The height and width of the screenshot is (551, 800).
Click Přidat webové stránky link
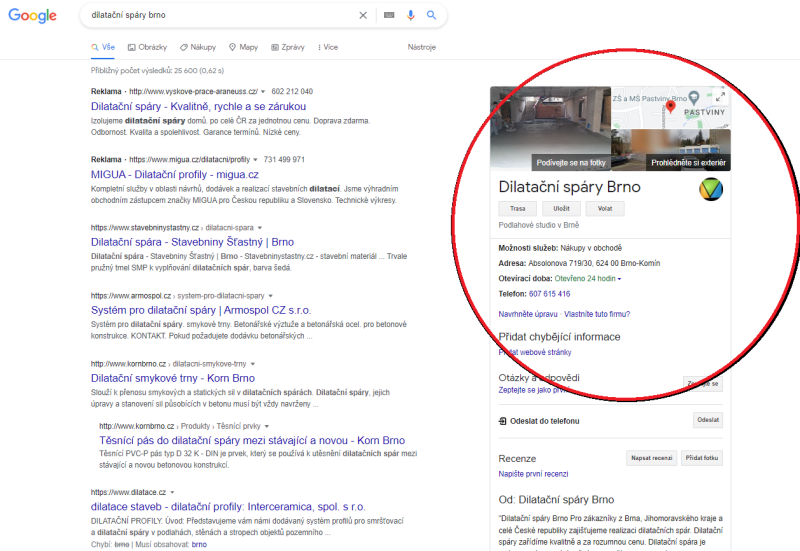click(x=535, y=352)
